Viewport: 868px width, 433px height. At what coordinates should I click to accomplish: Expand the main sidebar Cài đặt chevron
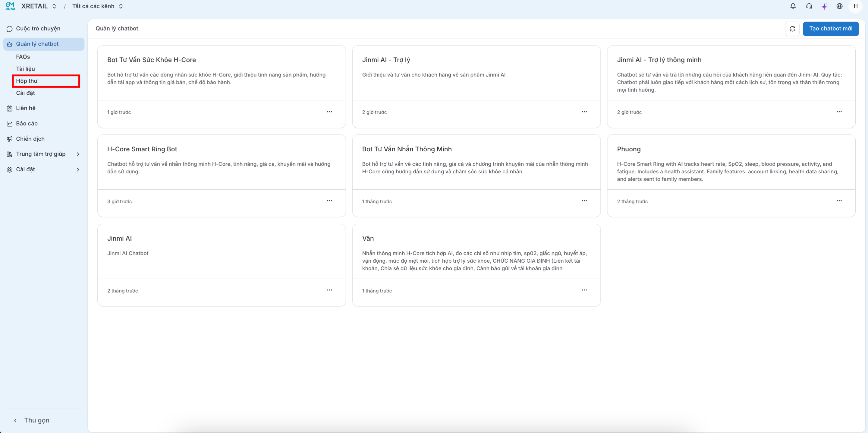coord(78,170)
